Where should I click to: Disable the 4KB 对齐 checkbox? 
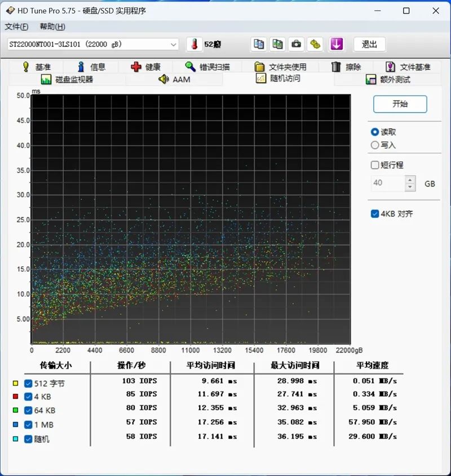coord(375,213)
